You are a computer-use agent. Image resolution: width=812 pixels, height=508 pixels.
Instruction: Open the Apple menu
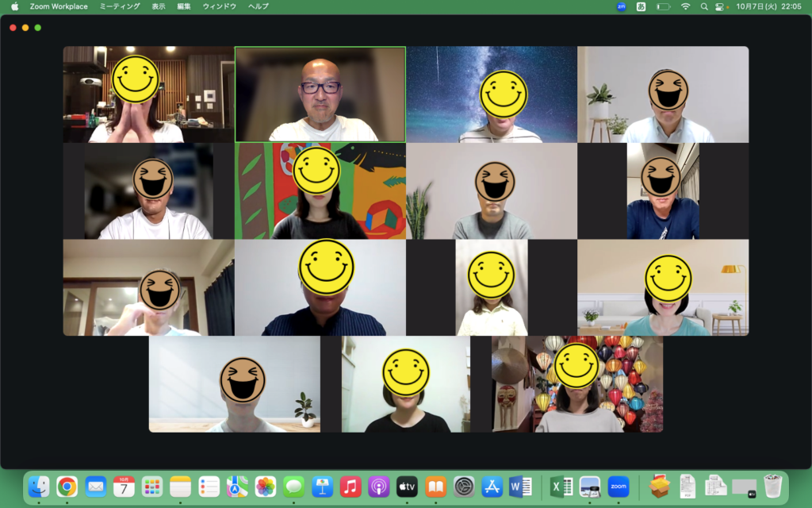[14, 6]
